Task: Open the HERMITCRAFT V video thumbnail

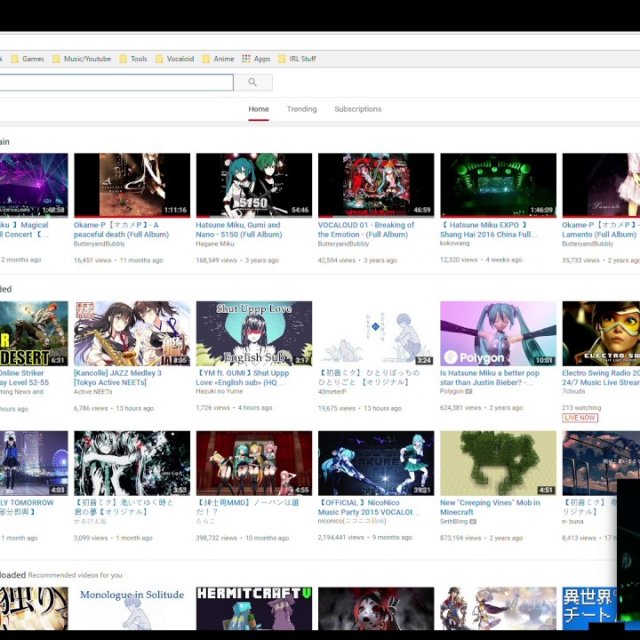Action: tap(254, 608)
